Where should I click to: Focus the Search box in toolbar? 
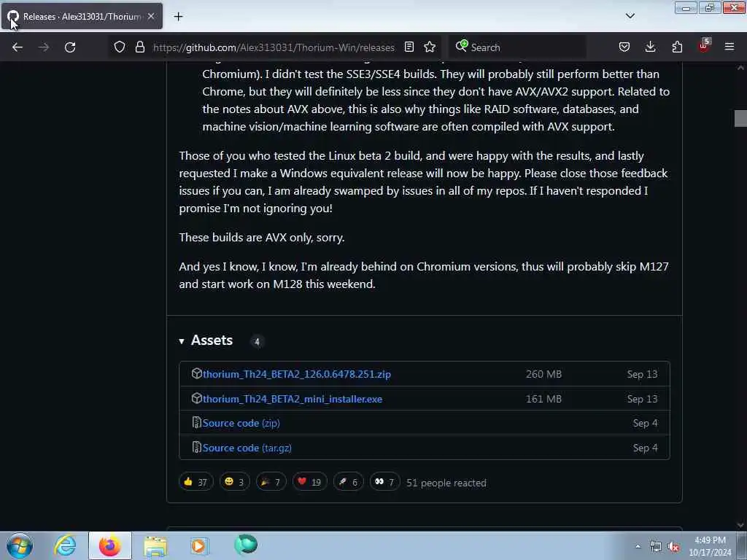coord(518,47)
